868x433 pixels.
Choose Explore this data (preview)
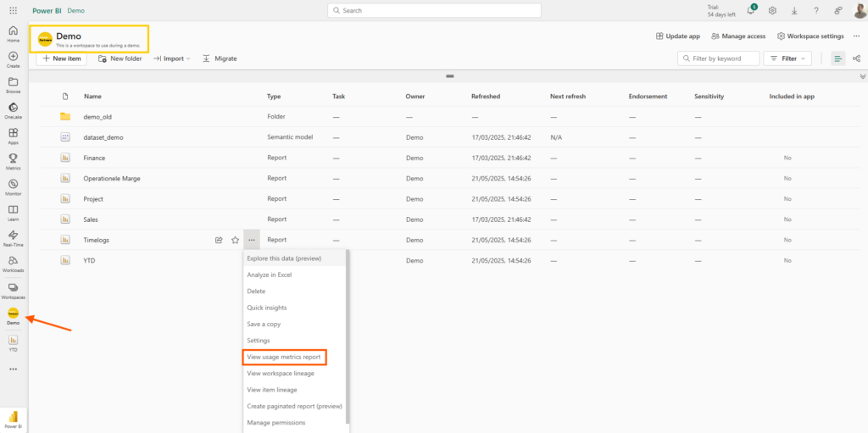click(x=294, y=258)
